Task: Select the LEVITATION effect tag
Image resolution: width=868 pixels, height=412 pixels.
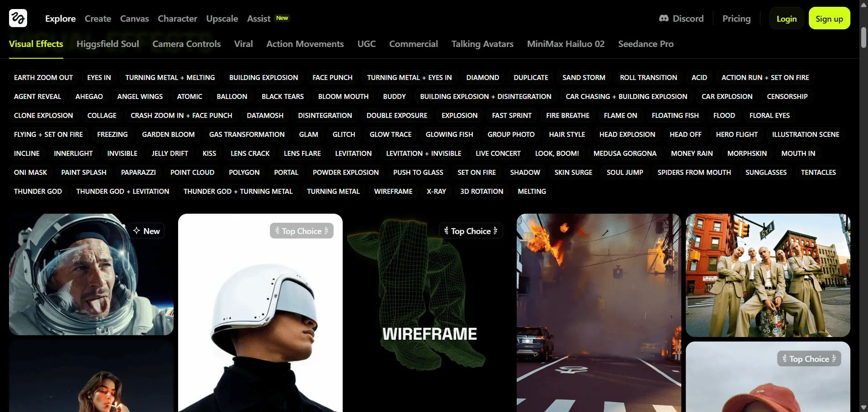Action: click(x=353, y=153)
